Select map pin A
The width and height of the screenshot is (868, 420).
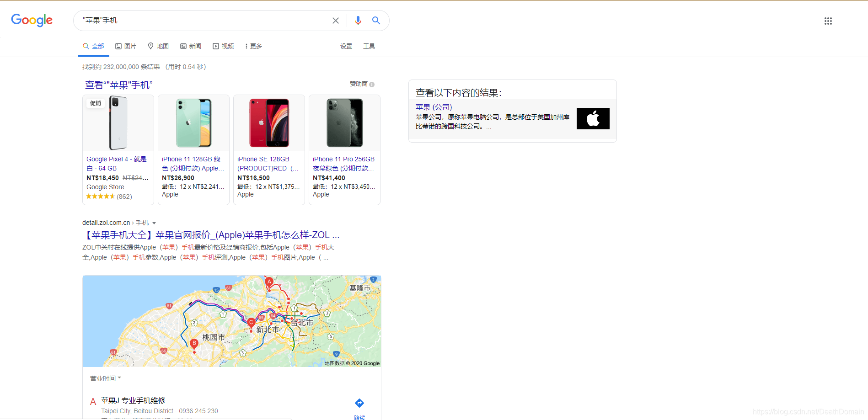[269, 282]
